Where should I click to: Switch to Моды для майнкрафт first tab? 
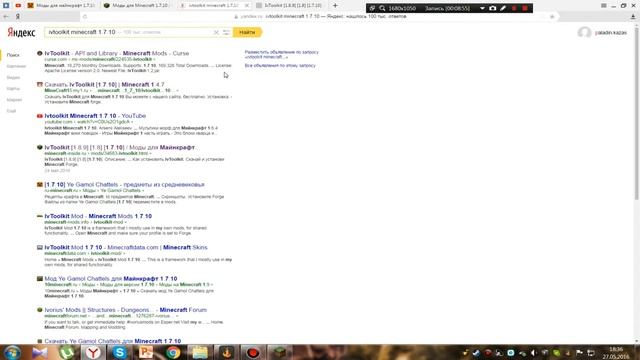[x=61, y=5]
